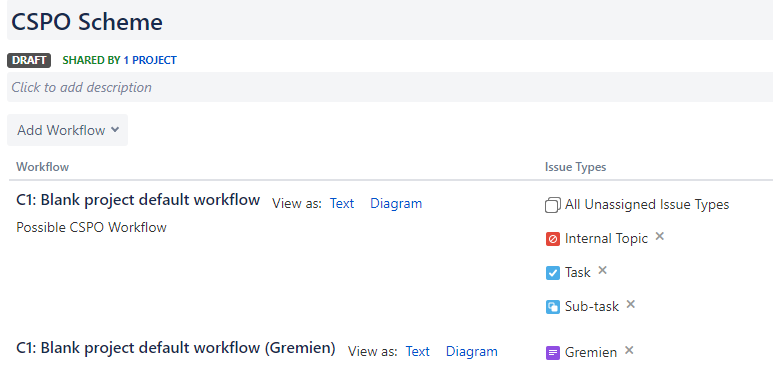
Task: Remove Task issue type from workflow
Action: click(x=602, y=270)
